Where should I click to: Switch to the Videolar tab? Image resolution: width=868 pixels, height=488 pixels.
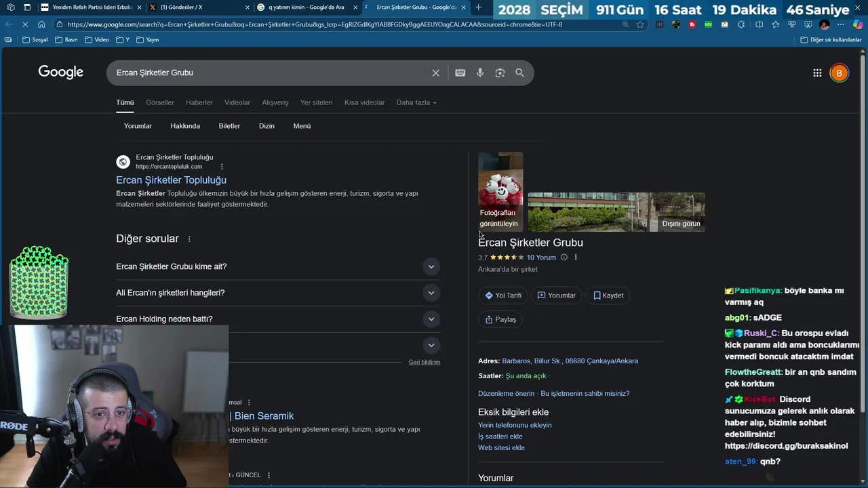tap(237, 102)
